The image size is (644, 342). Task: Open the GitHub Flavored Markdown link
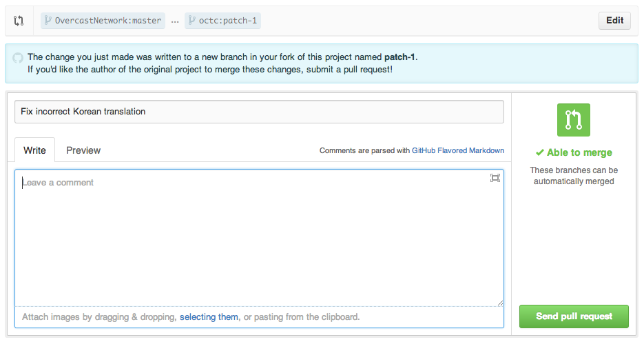(458, 150)
